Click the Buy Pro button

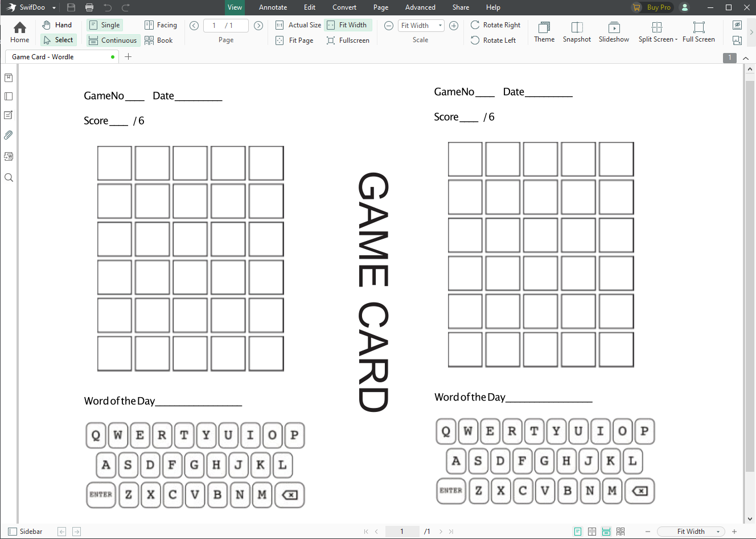pyautogui.click(x=652, y=7)
